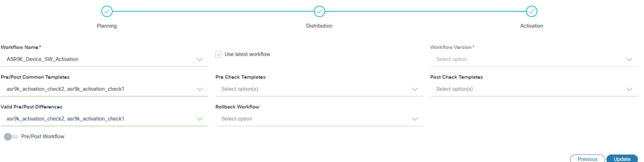Click the Rollback Workflow select field

pos(313,119)
